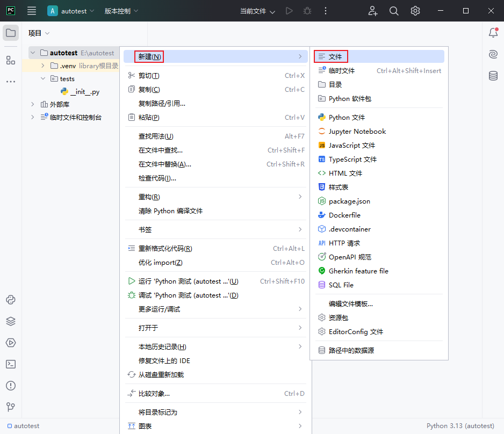Click the Notifications bell icon
This screenshot has height=434, width=504.
(x=493, y=33)
